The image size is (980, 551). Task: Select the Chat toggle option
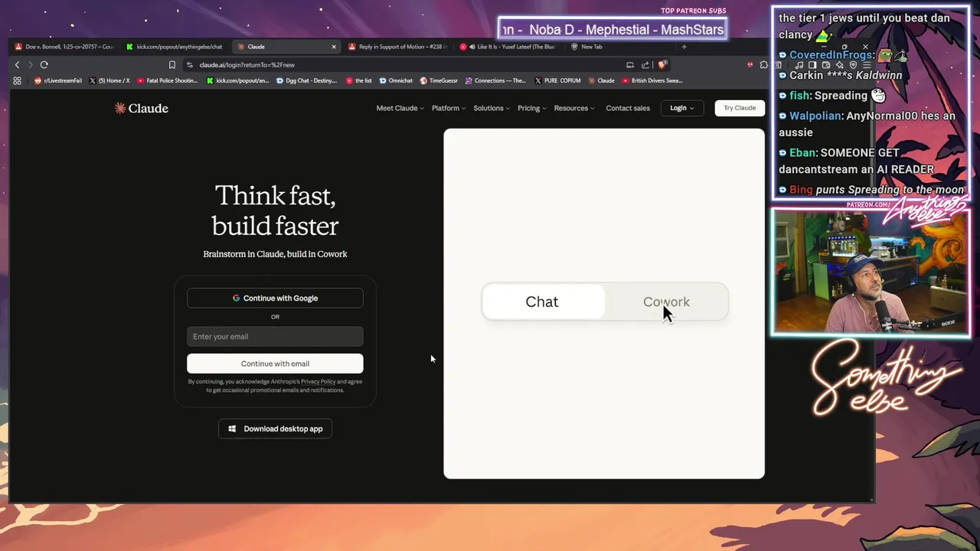tap(542, 302)
